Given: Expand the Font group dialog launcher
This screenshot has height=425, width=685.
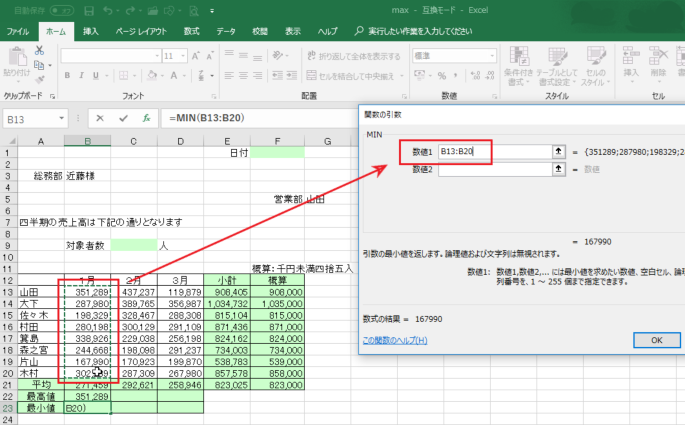Looking at the screenshot, I should click(214, 96).
